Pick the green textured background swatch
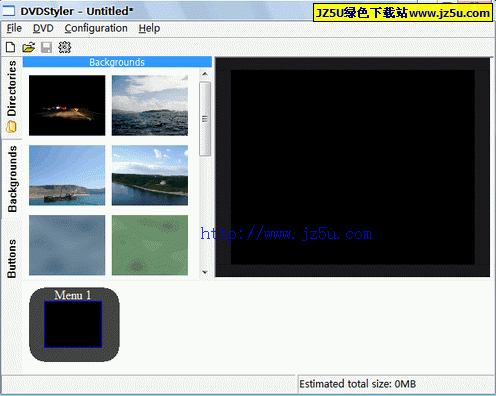 click(150, 245)
